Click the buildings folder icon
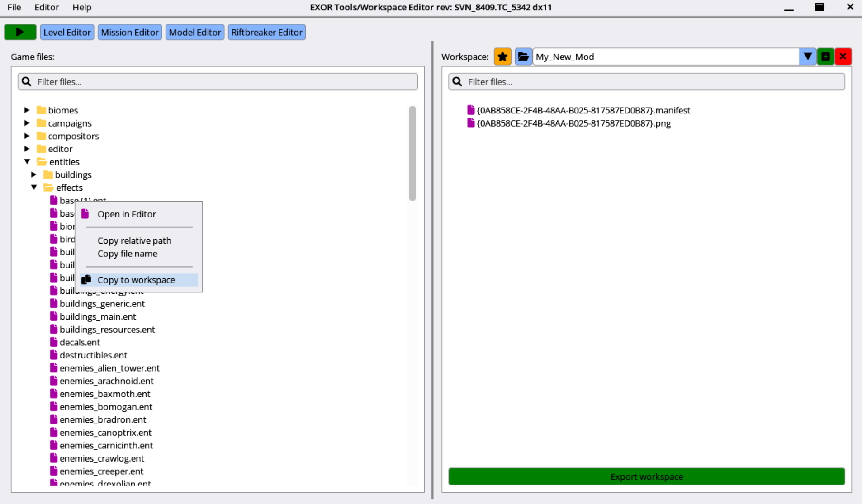This screenshot has height=504, width=862. [x=48, y=174]
